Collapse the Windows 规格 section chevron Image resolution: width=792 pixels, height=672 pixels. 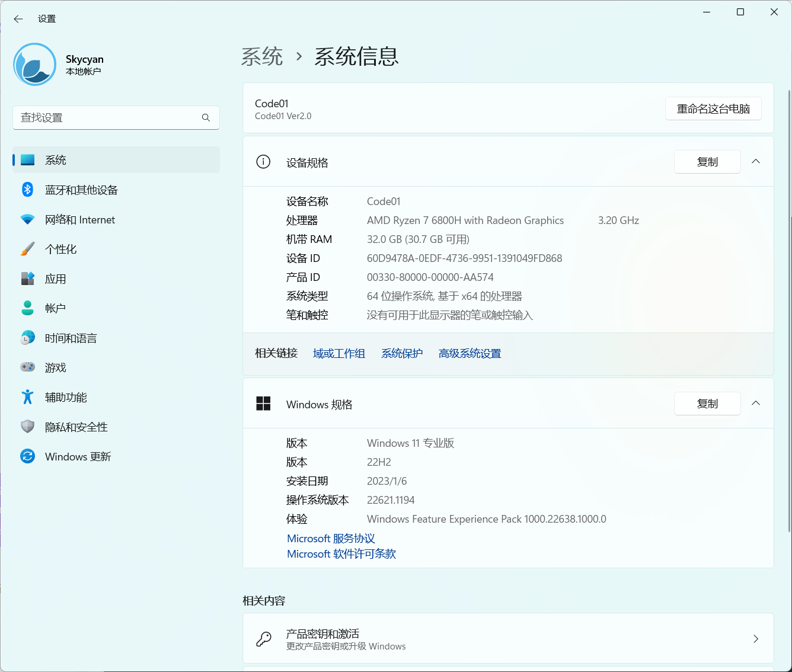[x=756, y=403]
